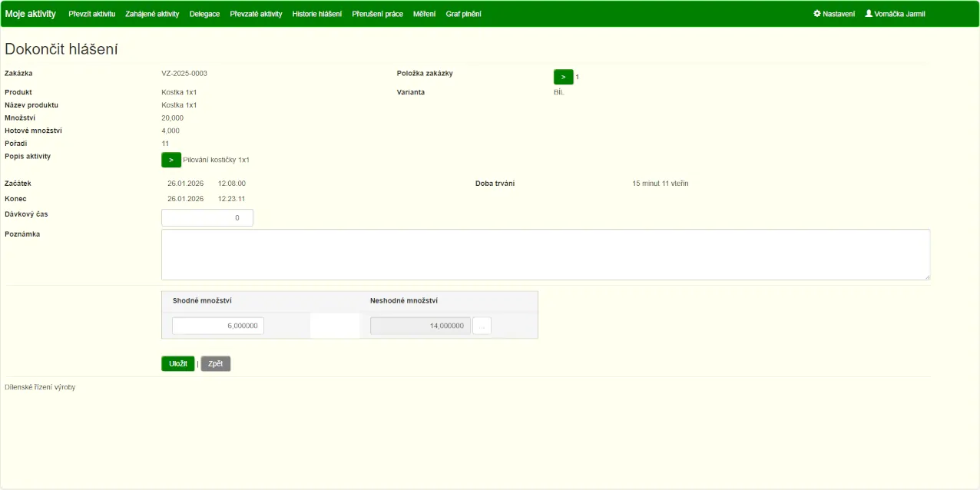Open the Nastavení gear settings
This screenshot has height=490, width=980.
[x=834, y=14]
